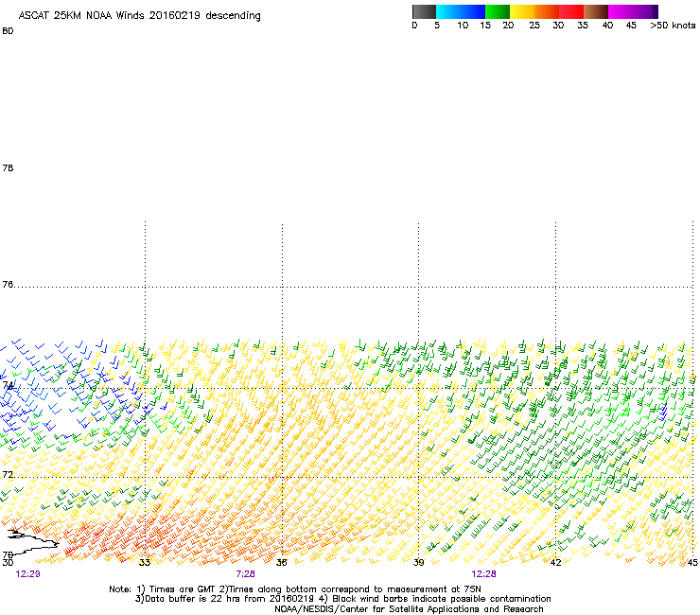Choose the brown 35-40 knots legend segment
This screenshot has height=615, width=700.
[596, 11]
